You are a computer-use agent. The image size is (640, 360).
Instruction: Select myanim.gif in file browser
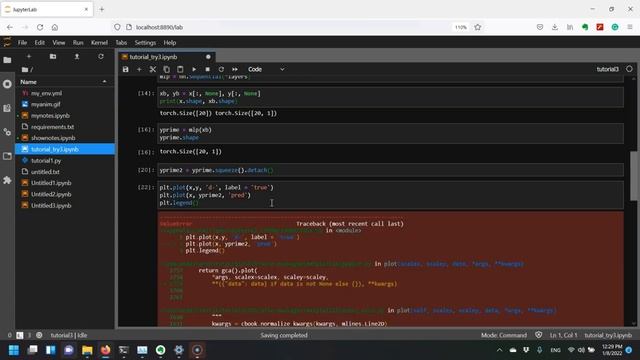[65, 104]
